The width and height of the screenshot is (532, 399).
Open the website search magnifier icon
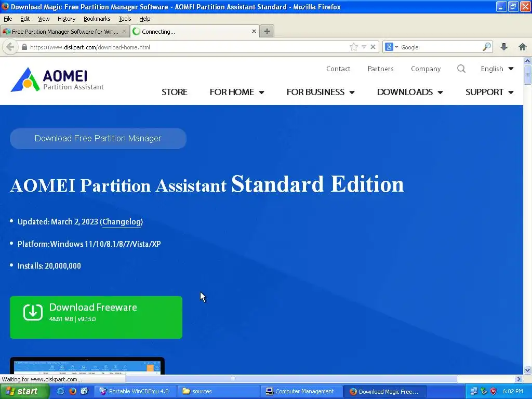461,69
